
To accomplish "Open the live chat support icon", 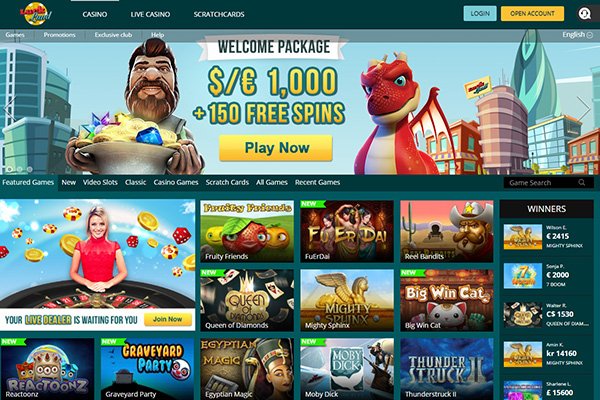I will (584, 14).
